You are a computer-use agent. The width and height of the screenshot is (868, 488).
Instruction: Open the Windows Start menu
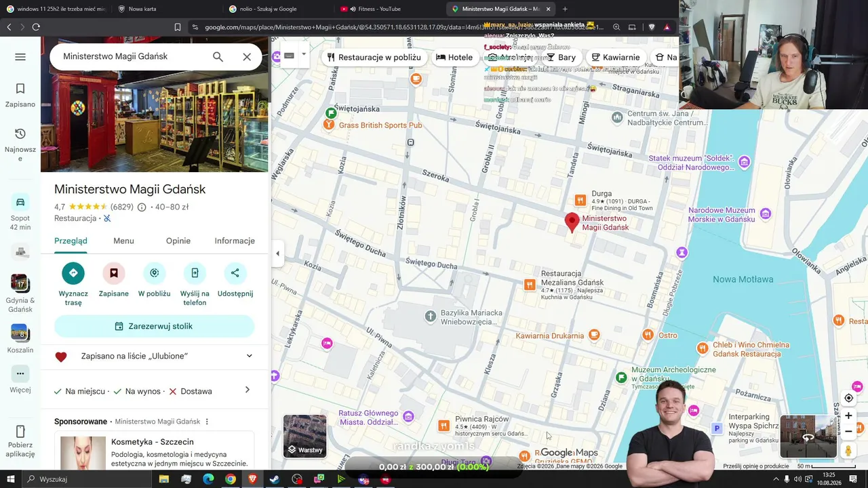tap(11, 479)
